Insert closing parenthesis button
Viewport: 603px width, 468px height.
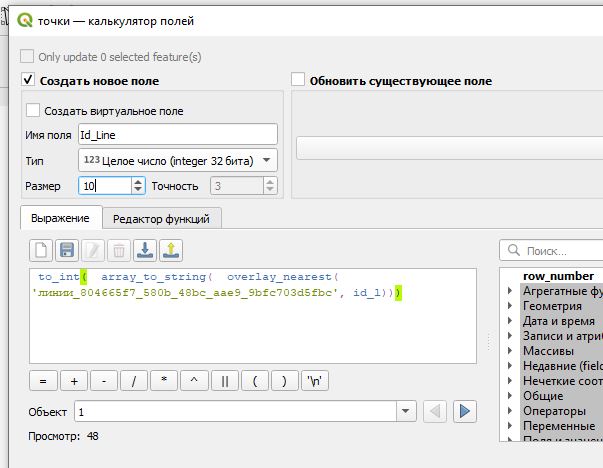pos(285,381)
